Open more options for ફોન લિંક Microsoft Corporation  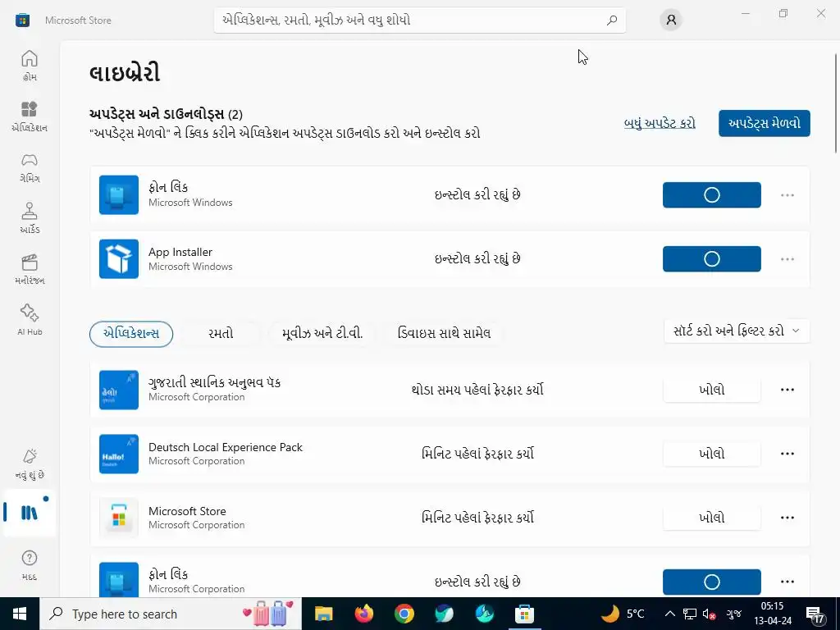click(787, 582)
